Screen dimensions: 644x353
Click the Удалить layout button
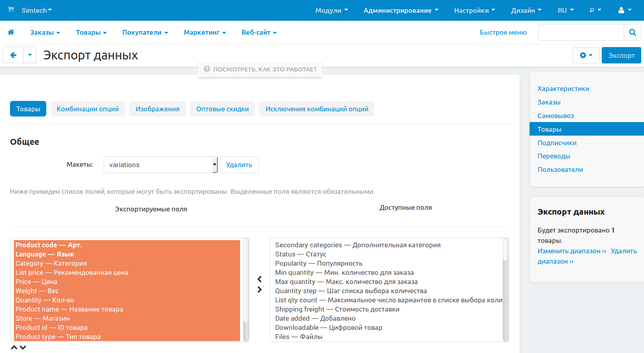tap(239, 165)
